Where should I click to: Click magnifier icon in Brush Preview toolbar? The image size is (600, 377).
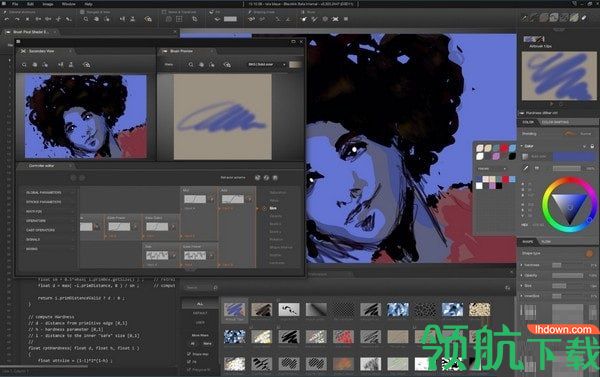(191, 65)
